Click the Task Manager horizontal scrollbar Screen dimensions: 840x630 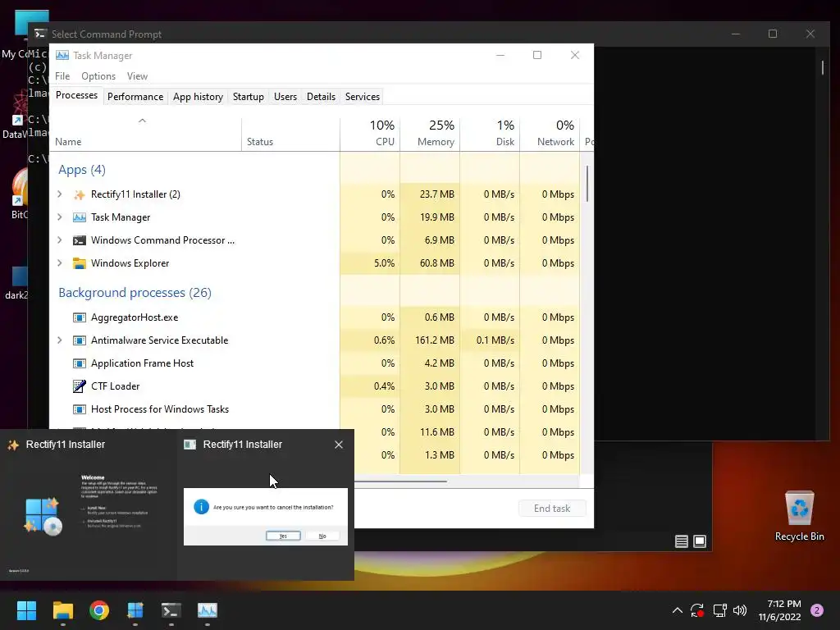point(400,481)
